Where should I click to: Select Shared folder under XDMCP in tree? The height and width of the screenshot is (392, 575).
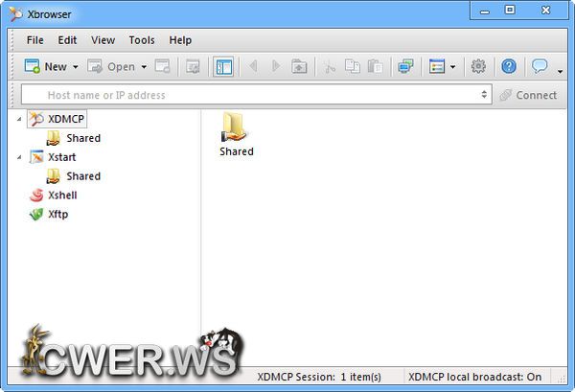pos(82,137)
